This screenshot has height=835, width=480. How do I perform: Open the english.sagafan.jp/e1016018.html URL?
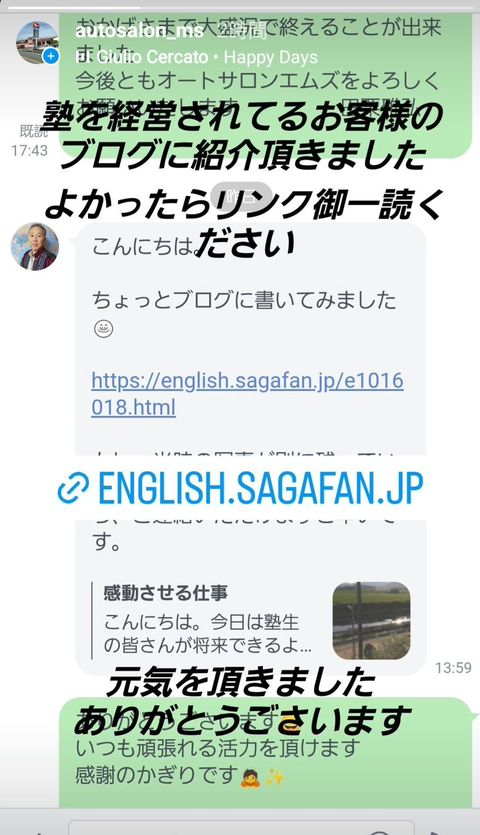(247, 394)
